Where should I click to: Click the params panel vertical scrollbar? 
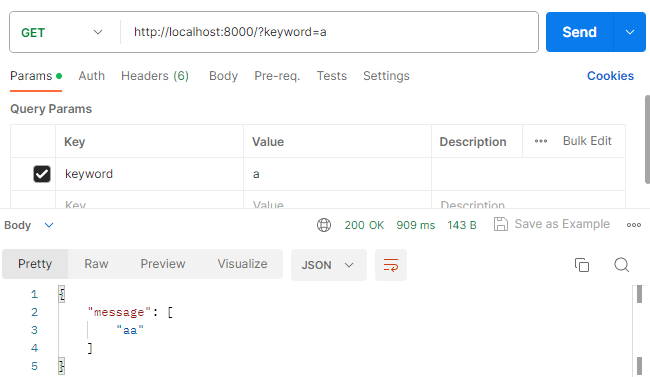point(647,139)
